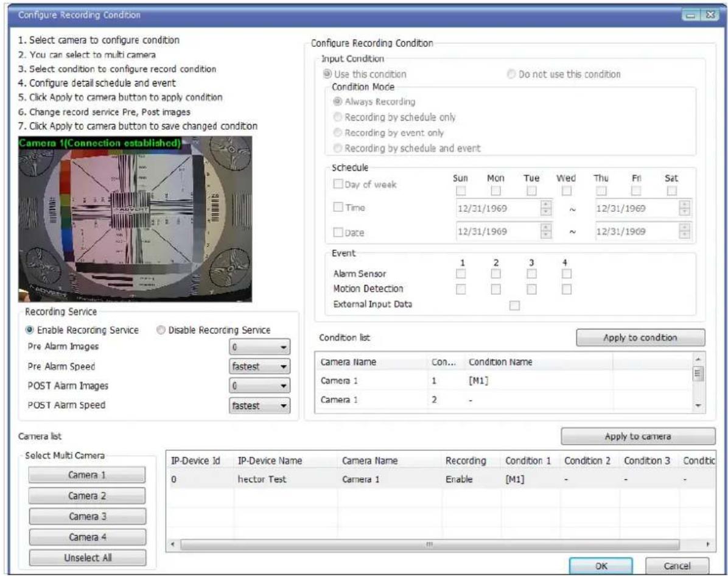The height and width of the screenshot is (576, 728).
Task: Check Alarm Sensor 1 checkbox
Action: coord(461,273)
